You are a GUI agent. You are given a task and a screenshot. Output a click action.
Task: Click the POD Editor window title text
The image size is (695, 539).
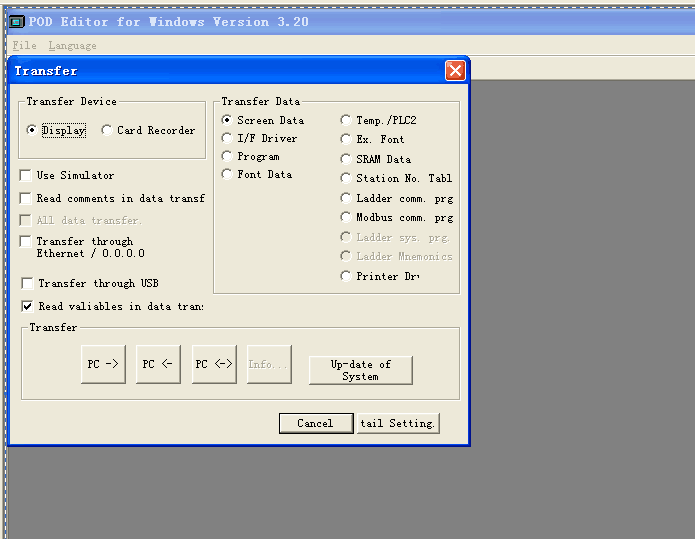168,22
